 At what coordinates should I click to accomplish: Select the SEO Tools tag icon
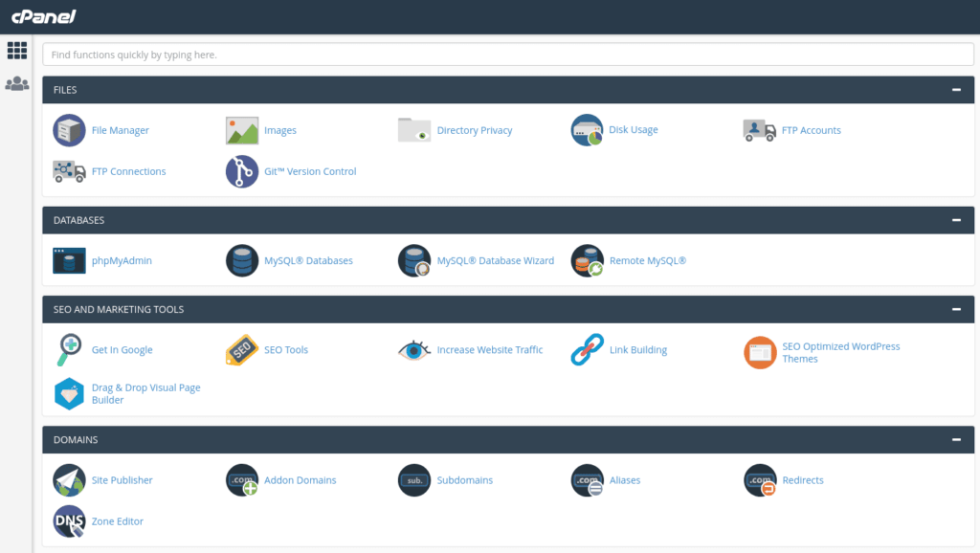point(242,350)
